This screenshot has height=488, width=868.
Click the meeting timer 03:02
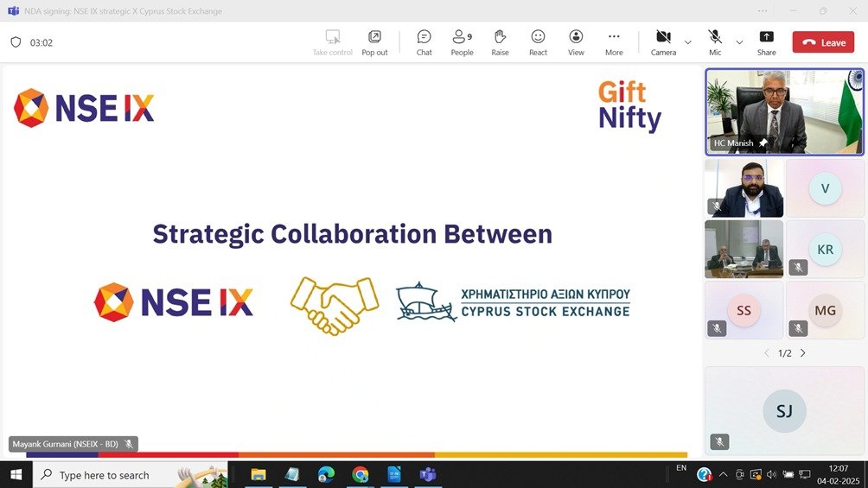click(41, 42)
